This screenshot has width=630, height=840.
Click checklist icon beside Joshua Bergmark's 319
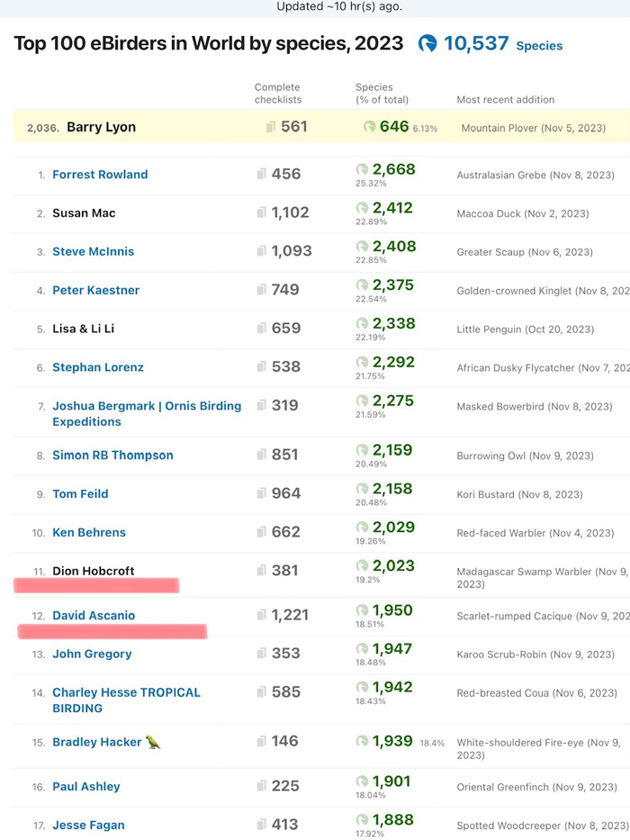(261, 405)
